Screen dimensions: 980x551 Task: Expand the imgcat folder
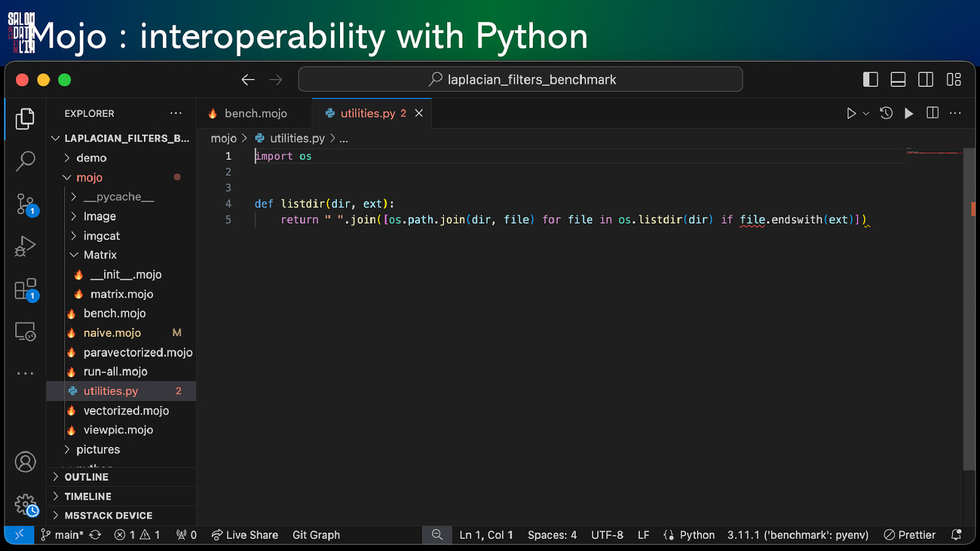click(x=121, y=236)
